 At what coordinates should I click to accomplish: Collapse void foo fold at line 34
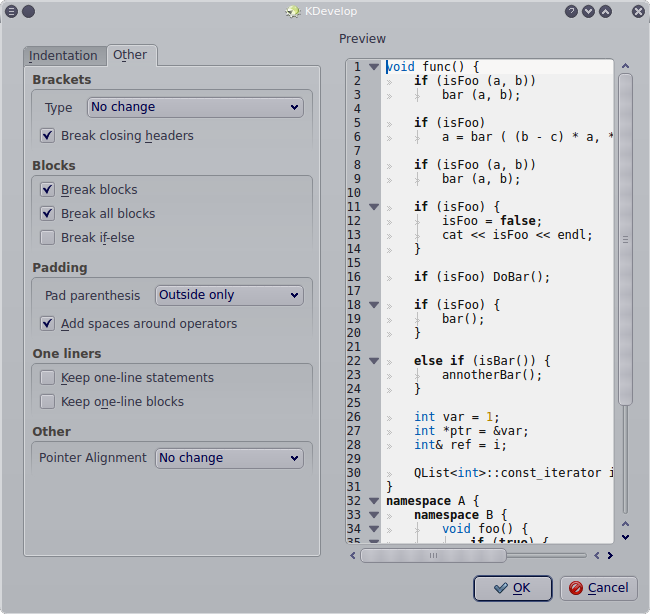[374, 529]
